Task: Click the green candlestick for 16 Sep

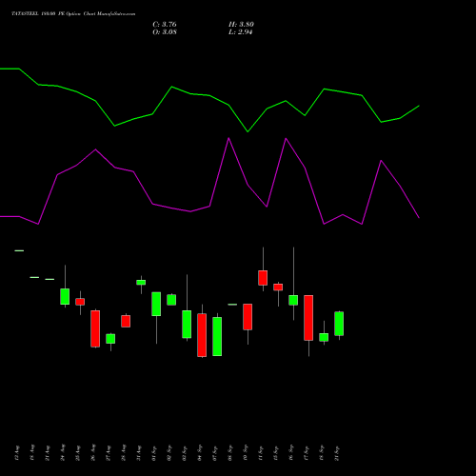Action: click(293, 300)
